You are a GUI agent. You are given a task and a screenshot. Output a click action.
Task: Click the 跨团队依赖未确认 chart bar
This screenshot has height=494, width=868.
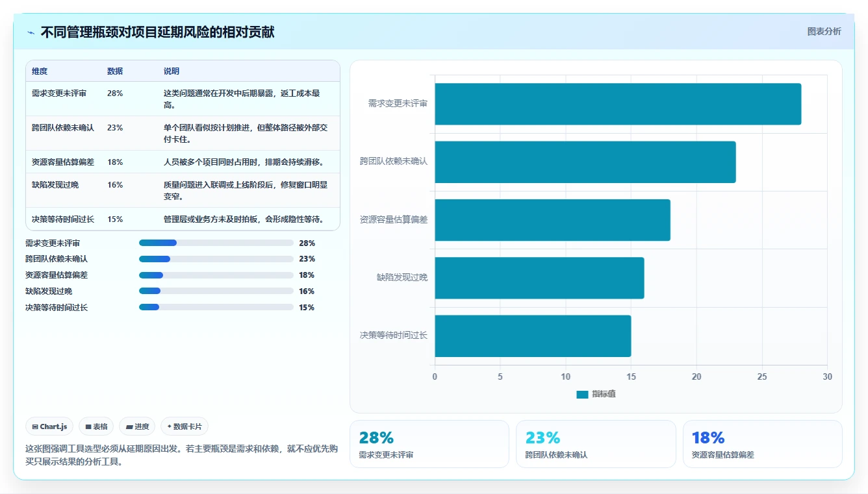pyautogui.click(x=585, y=162)
